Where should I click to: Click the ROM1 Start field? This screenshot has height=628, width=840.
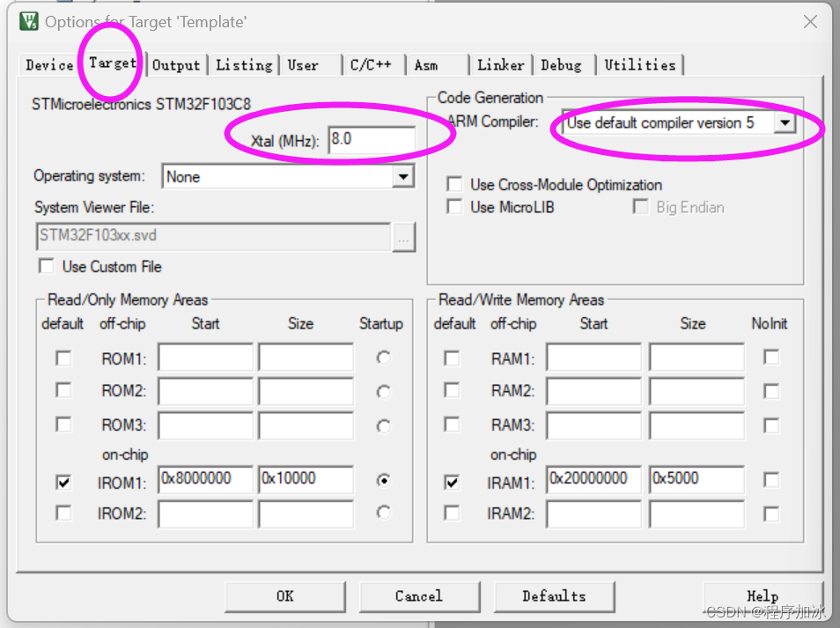[x=206, y=357]
